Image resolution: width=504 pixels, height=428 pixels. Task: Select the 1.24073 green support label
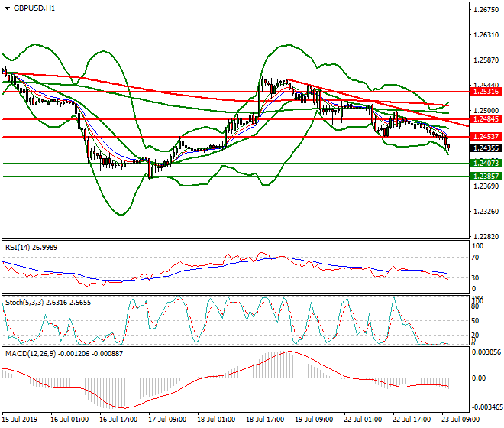click(x=486, y=163)
